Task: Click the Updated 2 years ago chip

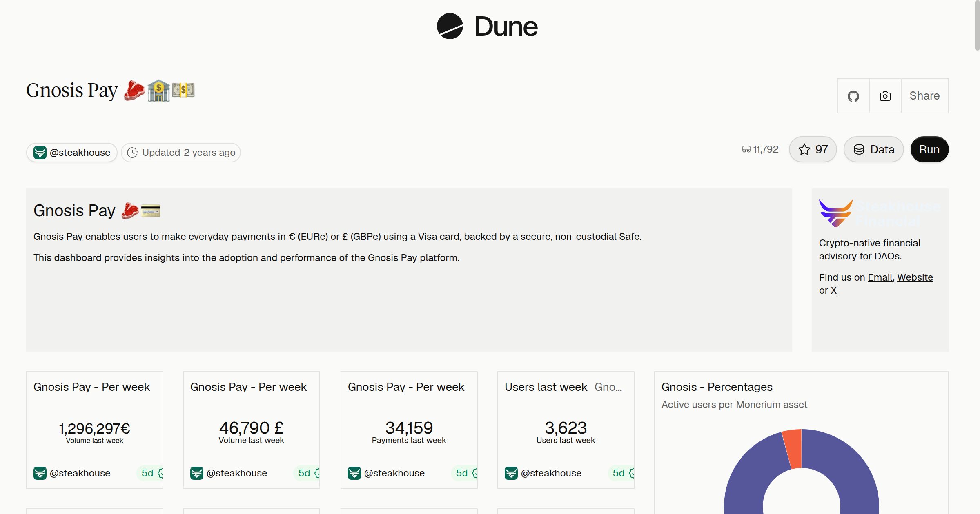Action: (181, 153)
